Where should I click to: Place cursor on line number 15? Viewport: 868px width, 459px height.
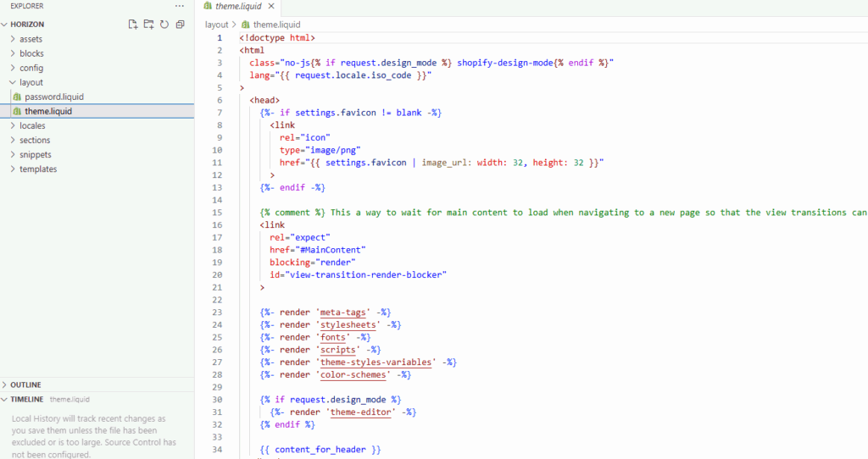218,213
